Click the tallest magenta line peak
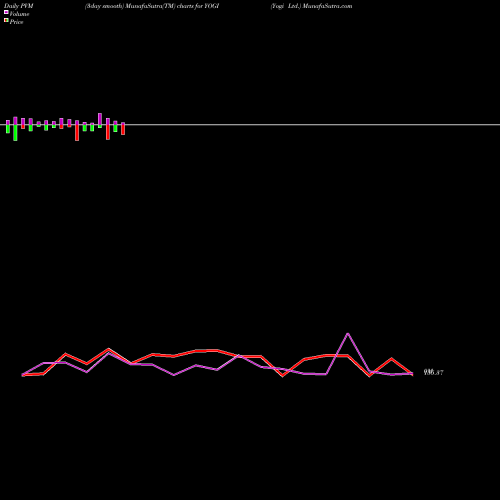Screen dimensions: 500x500 [x=348, y=334]
